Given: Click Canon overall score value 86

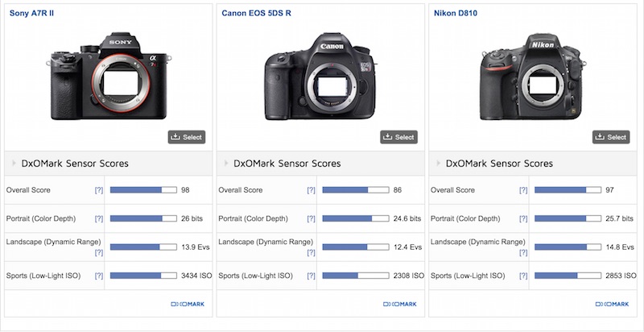Looking at the screenshot, I should pos(397,190).
